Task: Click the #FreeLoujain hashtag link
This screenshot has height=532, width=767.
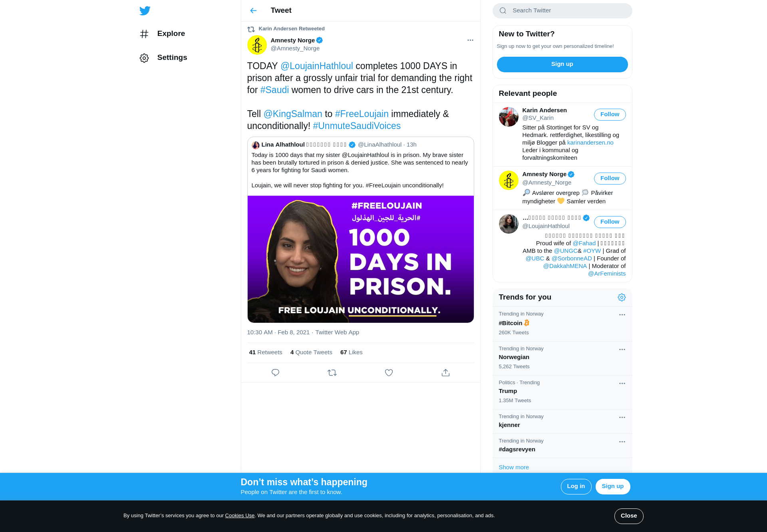Action: (362, 114)
